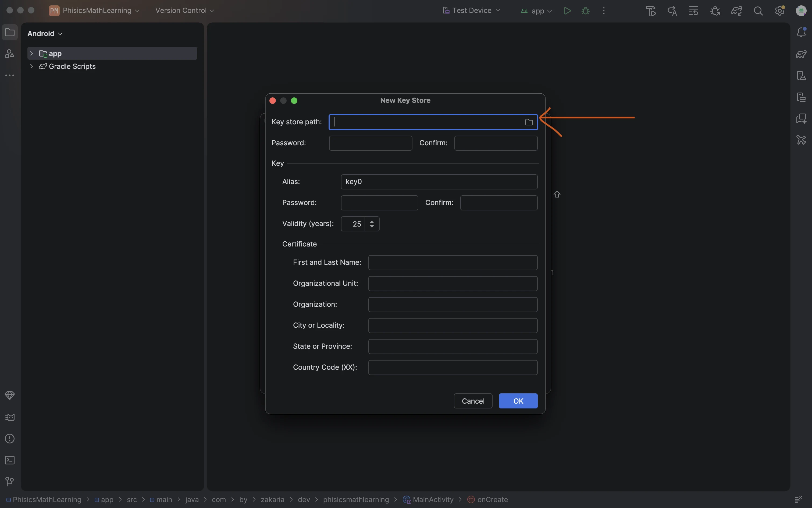812x508 pixels.
Task: Open the Logcat tool window
Action: pos(10,417)
